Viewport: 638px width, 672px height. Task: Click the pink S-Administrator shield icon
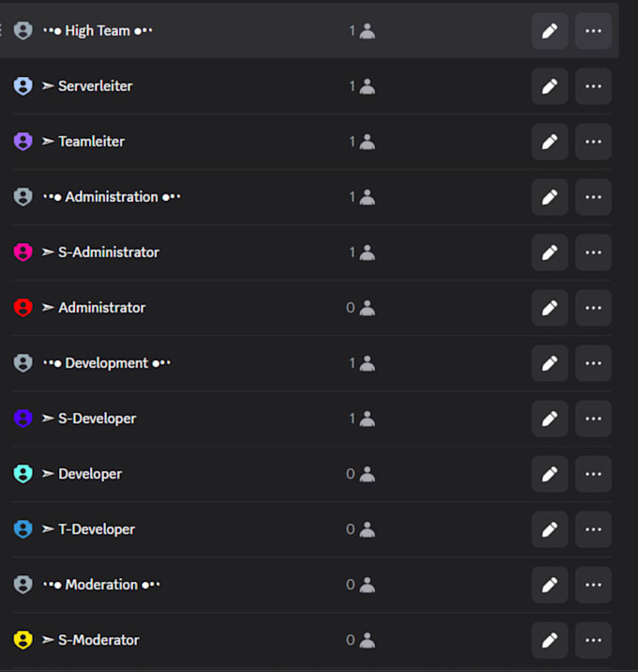[23, 252]
